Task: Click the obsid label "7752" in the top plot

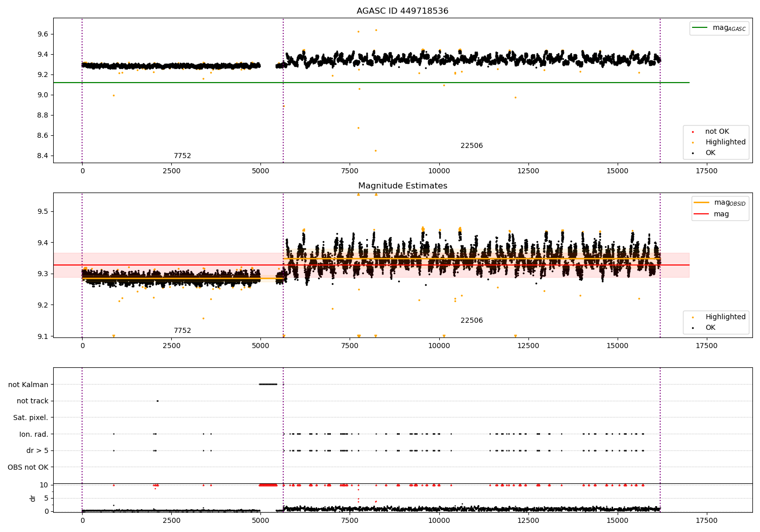Action: click(182, 156)
